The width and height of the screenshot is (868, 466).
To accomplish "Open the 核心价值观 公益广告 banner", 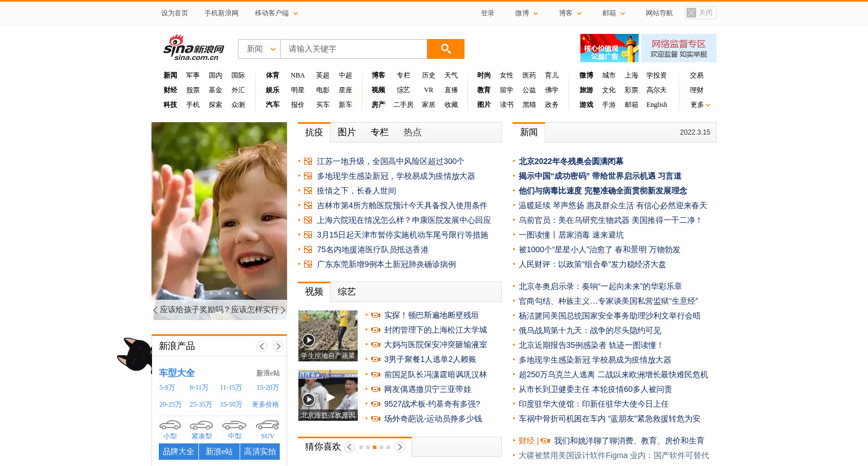I will click(609, 48).
